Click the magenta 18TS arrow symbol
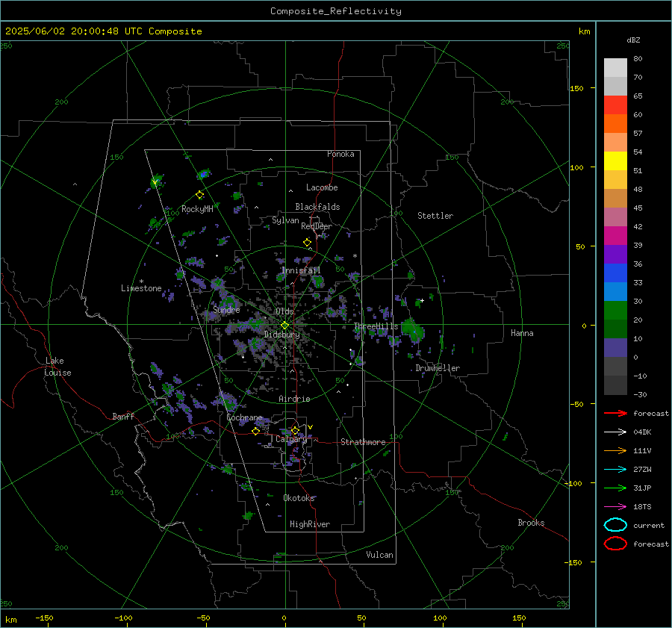672x628 pixels. 615,506
